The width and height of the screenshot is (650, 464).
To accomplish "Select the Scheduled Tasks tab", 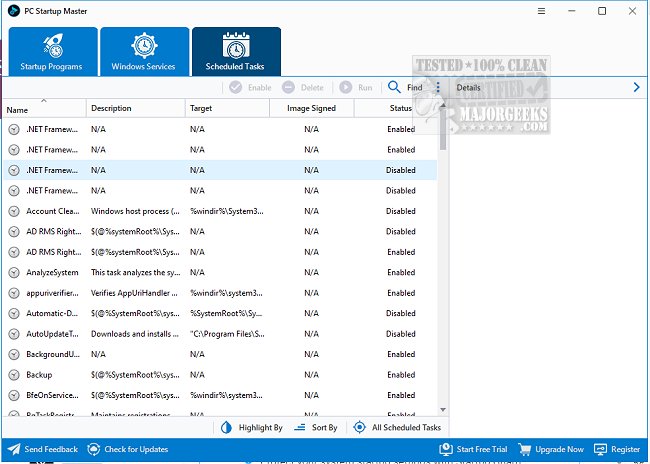I will pyautogui.click(x=236, y=51).
